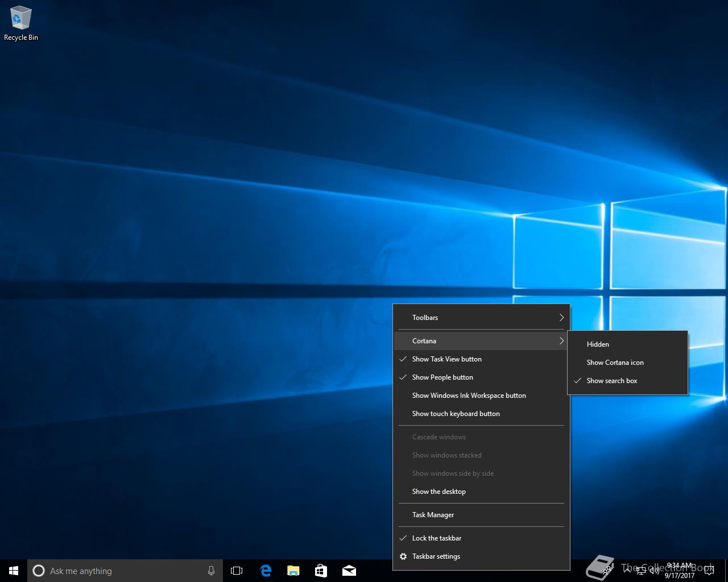
Task: Open the Mail app from the taskbar
Action: (349, 571)
